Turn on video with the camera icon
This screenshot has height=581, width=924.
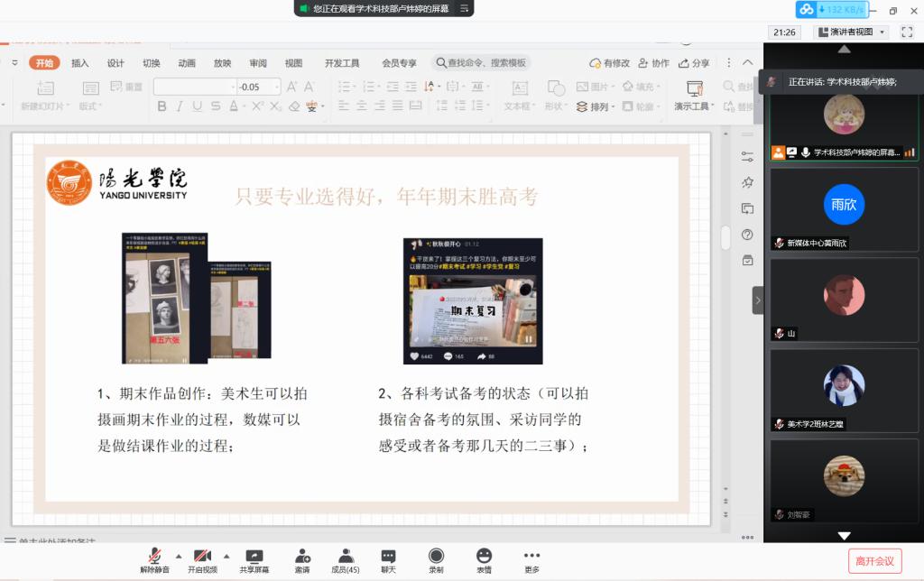pyautogui.click(x=202, y=557)
